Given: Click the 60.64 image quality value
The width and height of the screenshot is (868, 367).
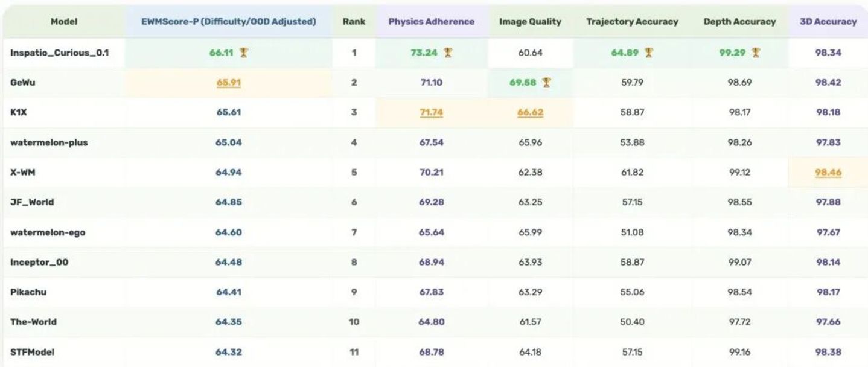Looking at the screenshot, I should point(530,53).
